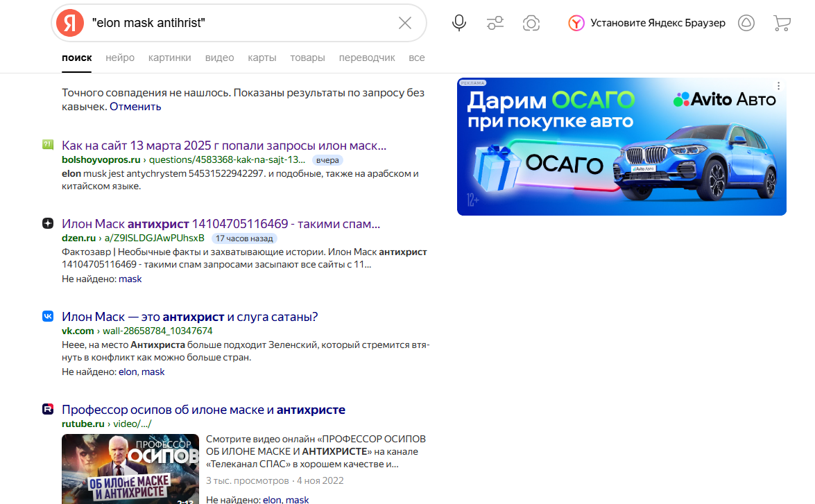This screenshot has width=815, height=504.
Task: Search by image using the camera icon
Action: pyautogui.click(x=531, y=22)
